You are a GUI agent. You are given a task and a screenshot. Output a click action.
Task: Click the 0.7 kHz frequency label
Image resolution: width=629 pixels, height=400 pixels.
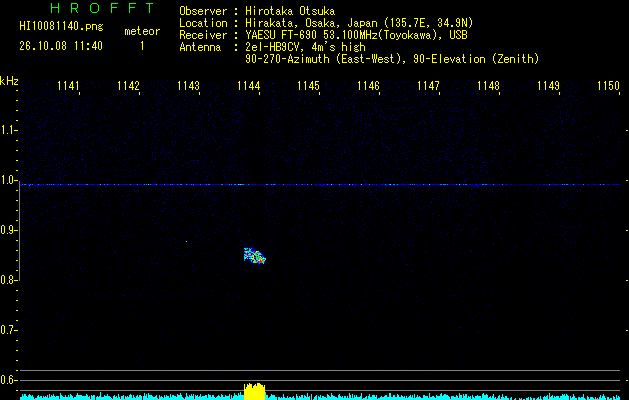[x=8, y=330]
